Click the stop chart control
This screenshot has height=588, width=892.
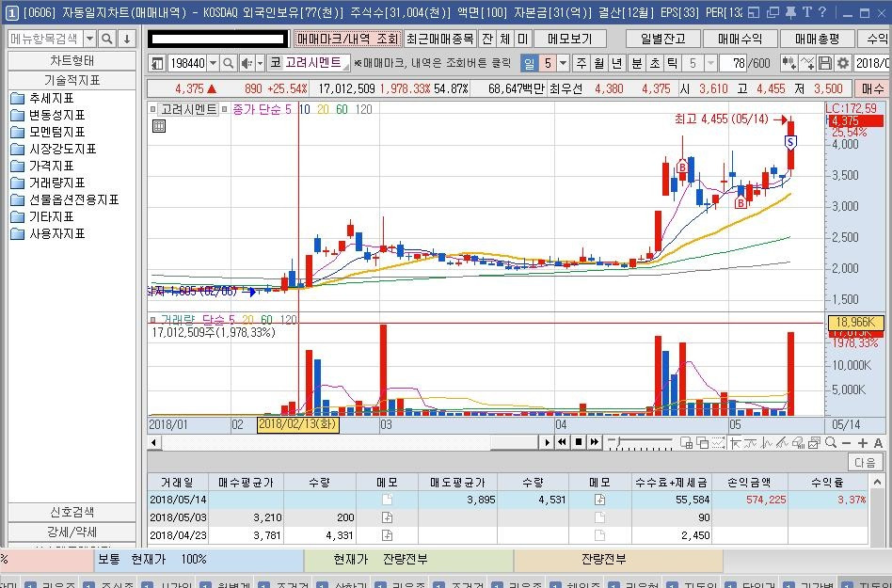(x=579, y=442)
